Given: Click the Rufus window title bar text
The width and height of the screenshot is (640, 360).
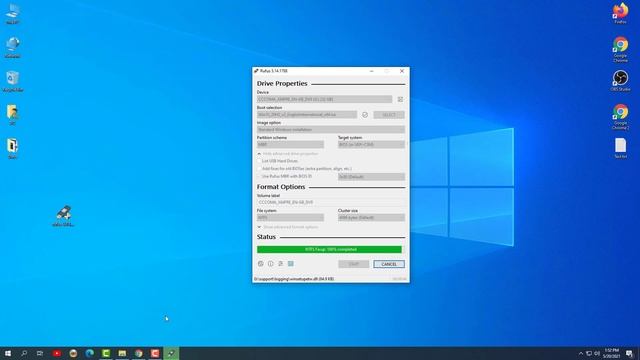Looking at the screenshot, I should [273, 71].
